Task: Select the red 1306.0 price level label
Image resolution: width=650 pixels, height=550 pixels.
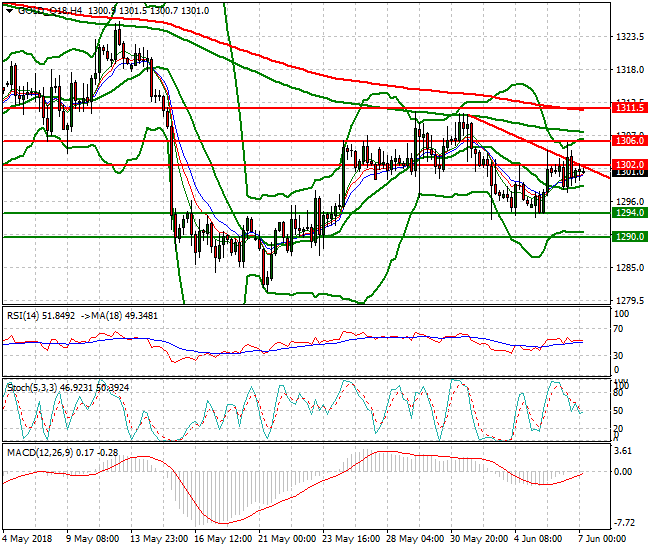Action: 630,141
